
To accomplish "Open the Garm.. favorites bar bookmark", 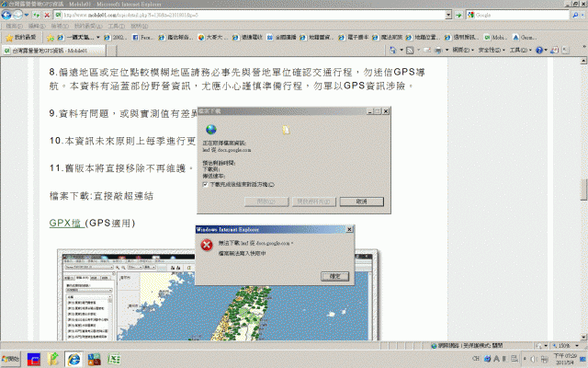I will [x=525, y=38].
